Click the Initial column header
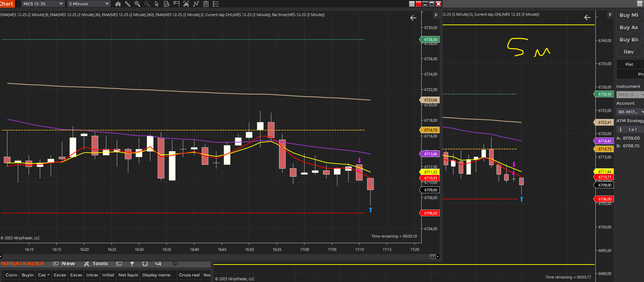Image resolution: width=644 pixels, height=282 pixels. click(x=108, y=275)
